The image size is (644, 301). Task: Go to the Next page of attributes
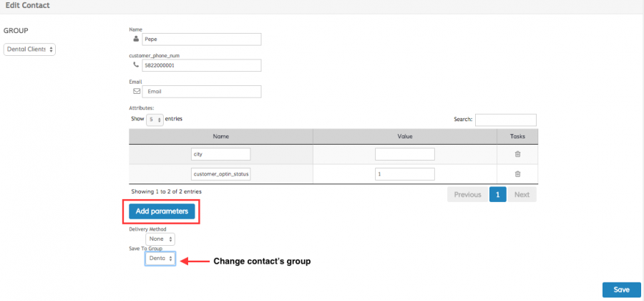click(x=522, y=194)
